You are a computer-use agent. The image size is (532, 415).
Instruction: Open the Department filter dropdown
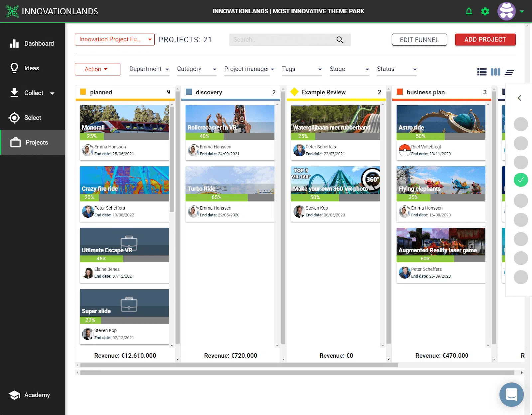point(149,69)
